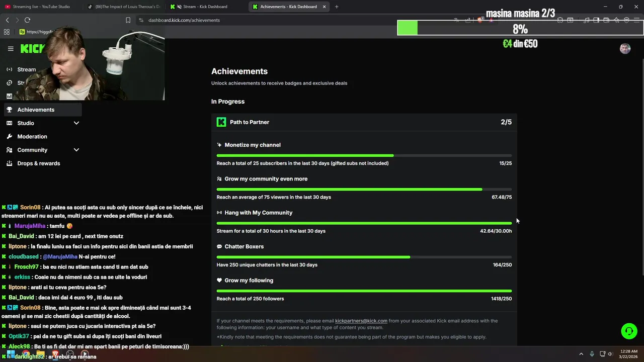Click the Community people icon

(x=9, y=150)
